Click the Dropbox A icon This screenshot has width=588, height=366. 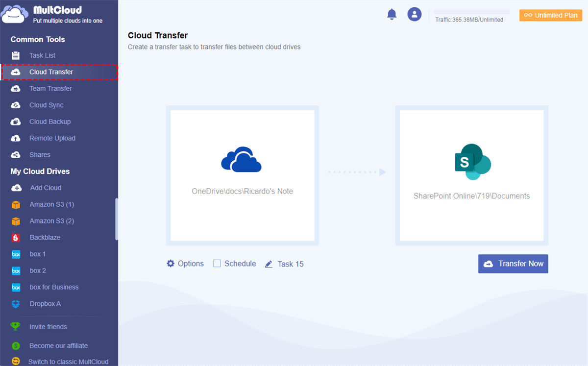[x=16, y=304]
